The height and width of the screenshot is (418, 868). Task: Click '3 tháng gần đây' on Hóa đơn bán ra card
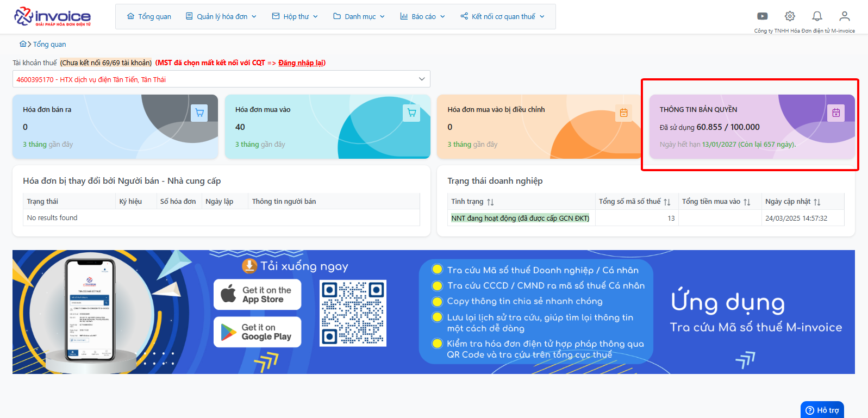pos(48,144)
